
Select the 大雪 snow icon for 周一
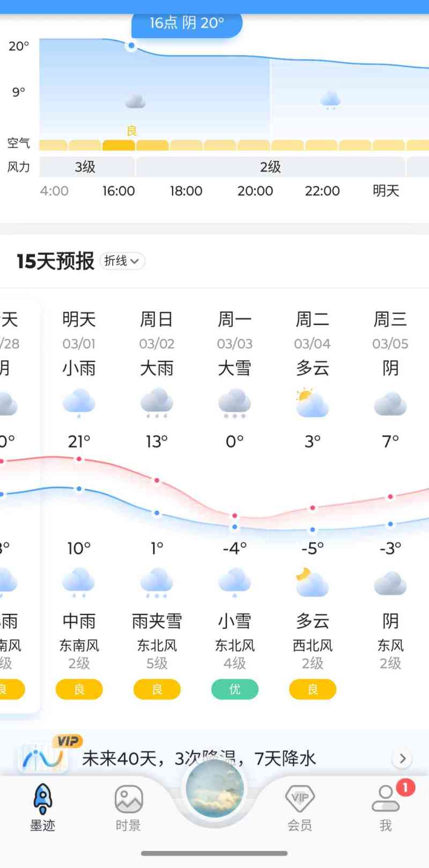click(234, 404)
